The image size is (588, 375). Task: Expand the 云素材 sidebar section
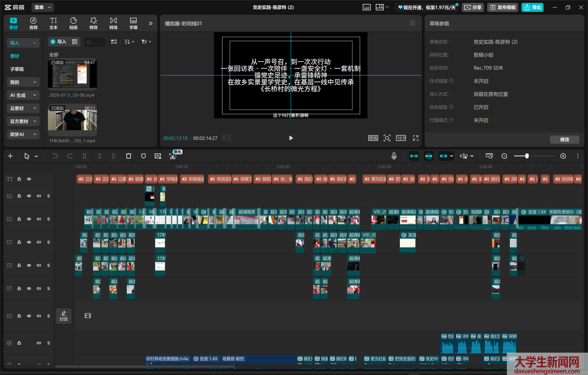[23, 108]
